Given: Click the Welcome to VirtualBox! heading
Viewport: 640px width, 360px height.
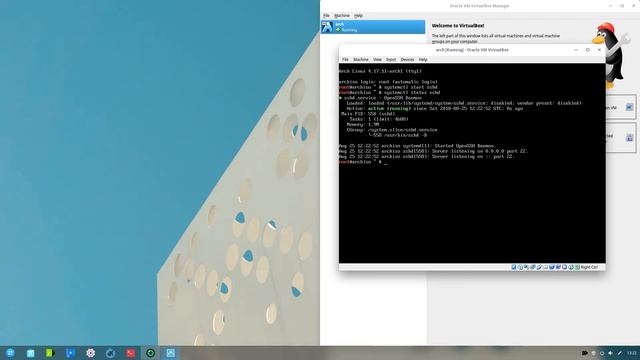Looking at the screenshot, I should (x=458, y=25).
